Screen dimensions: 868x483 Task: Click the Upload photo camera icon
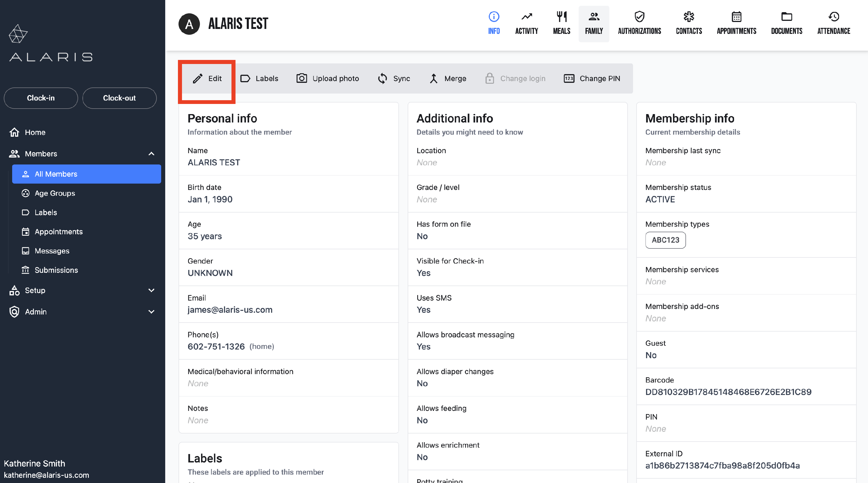301,78
